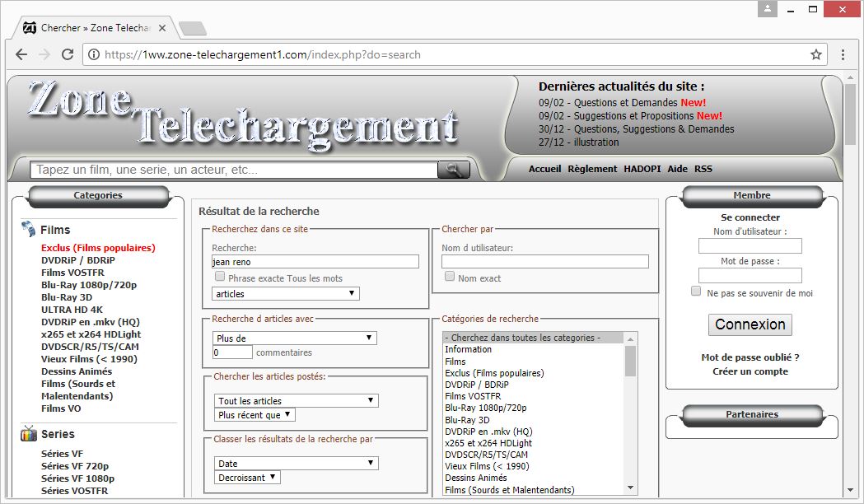Open the Plus de comments dropdown

(x=295, y=338)
